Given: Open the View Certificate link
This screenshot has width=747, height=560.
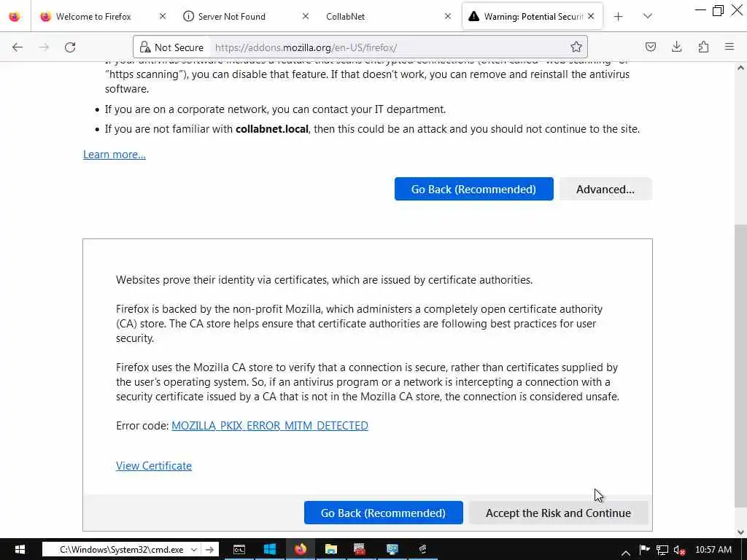Looking at the screenshot, I should coord(154,466).
